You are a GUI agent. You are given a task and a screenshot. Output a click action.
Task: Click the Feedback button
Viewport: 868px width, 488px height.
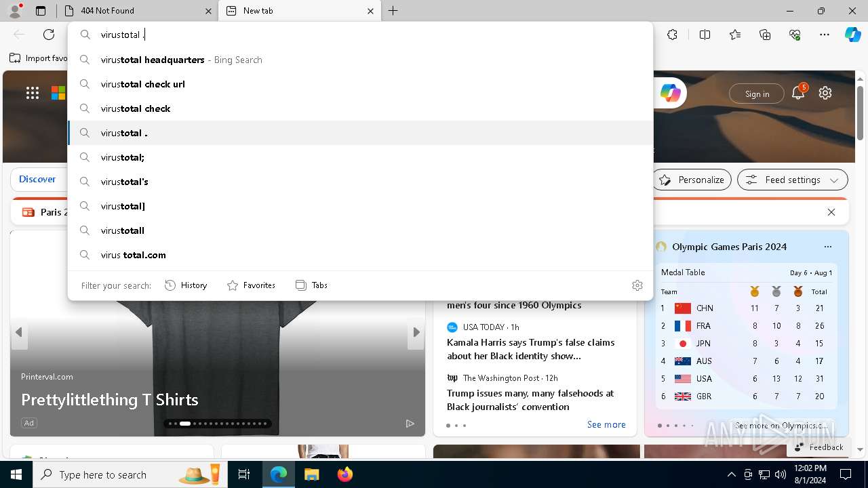click(818, 447)
